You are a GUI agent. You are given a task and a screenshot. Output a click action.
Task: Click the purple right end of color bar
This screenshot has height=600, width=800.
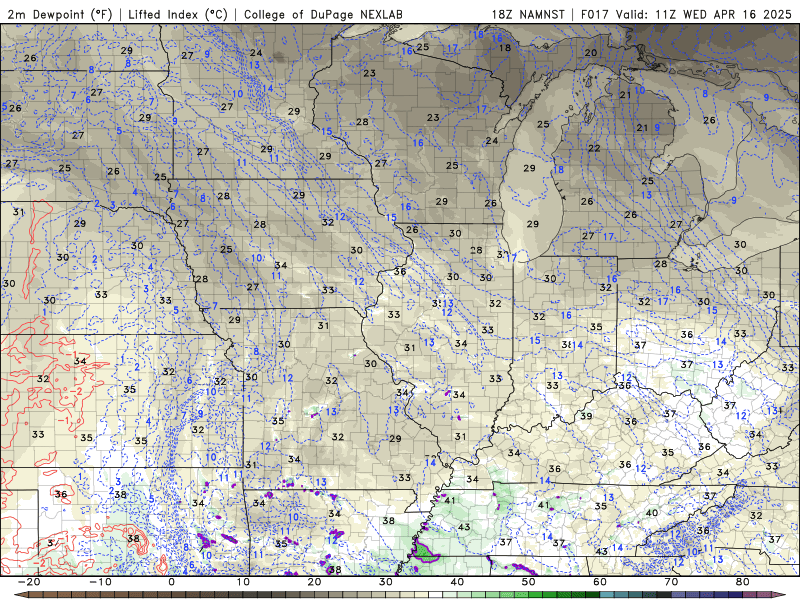click(780, 595)
